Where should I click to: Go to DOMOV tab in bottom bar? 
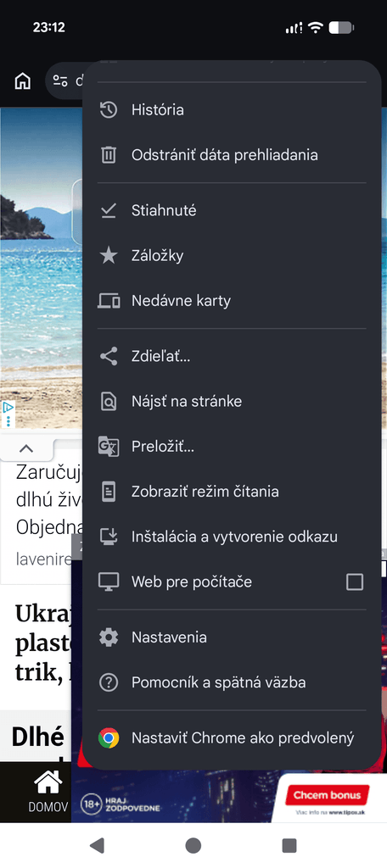click(48, 792)
